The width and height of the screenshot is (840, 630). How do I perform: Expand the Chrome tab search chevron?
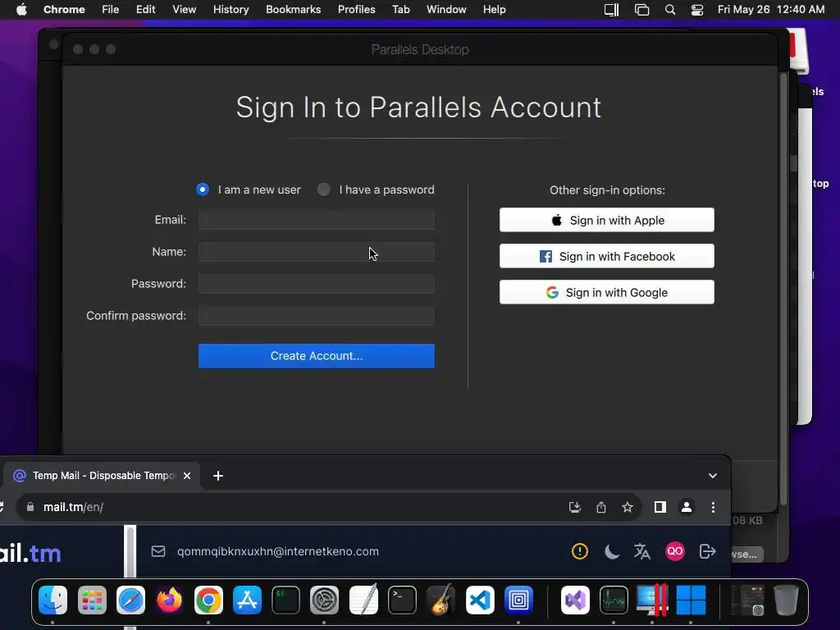tap(713, 476)
